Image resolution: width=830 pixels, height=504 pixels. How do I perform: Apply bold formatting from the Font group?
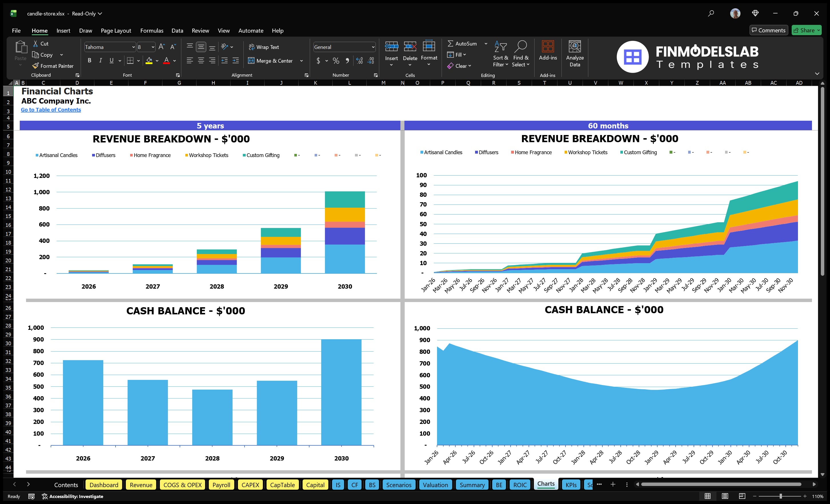(89, 60)
